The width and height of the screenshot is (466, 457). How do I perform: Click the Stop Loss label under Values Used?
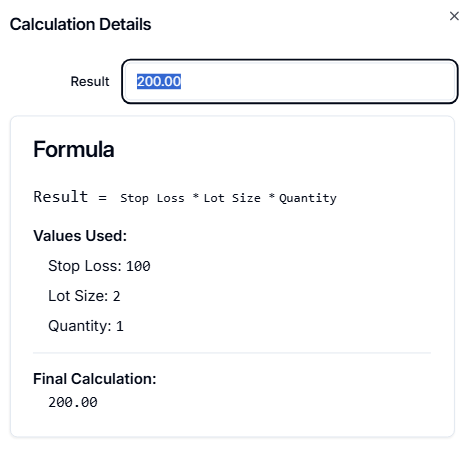point(85,266)
